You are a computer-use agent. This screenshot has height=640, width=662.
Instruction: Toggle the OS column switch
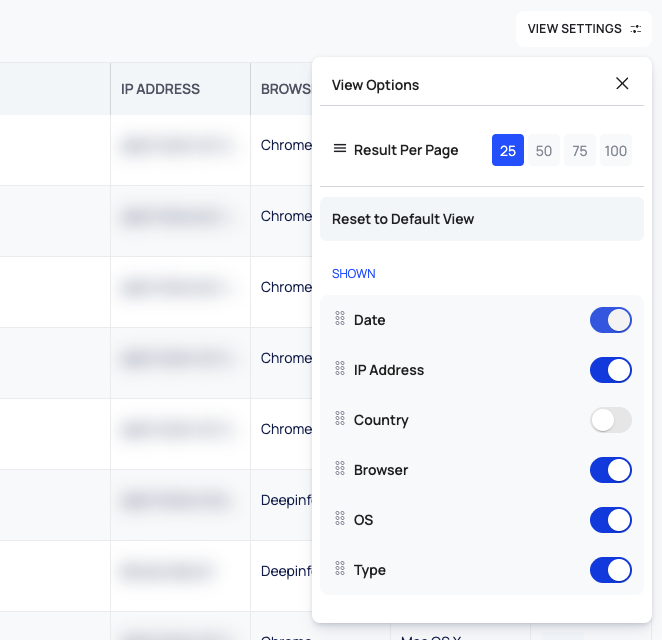click(610, 520)
